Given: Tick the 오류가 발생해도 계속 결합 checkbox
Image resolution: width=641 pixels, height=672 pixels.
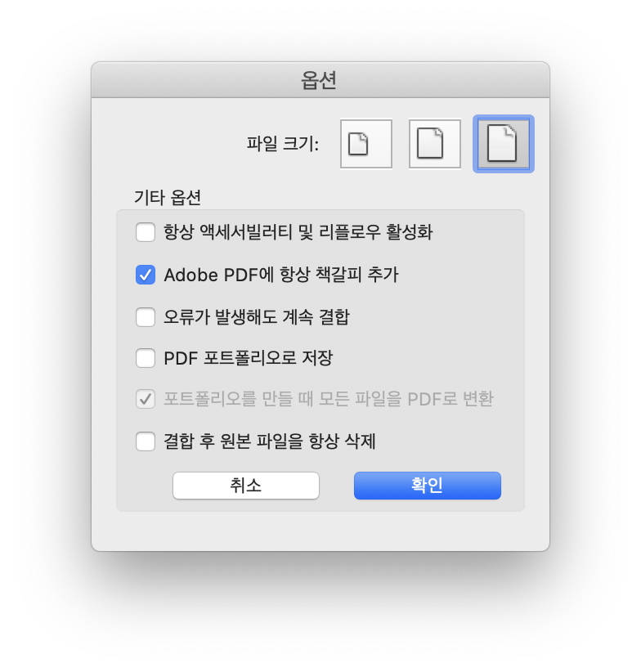Looking at the screenshot, I should click(x=146, y=317).
